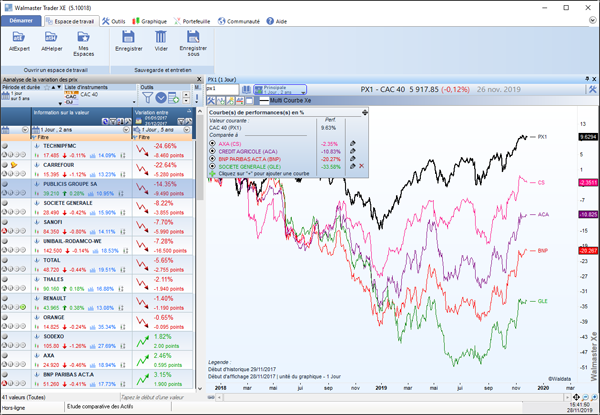Click the upper stepper arrow in Outils
This screenshot has height=415, width=600.
coord(186,95)
